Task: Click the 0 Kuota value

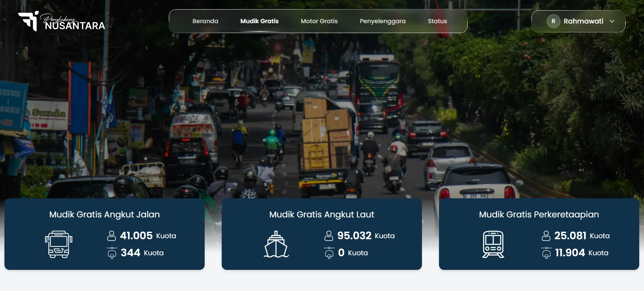Action: tap(353, 253)
